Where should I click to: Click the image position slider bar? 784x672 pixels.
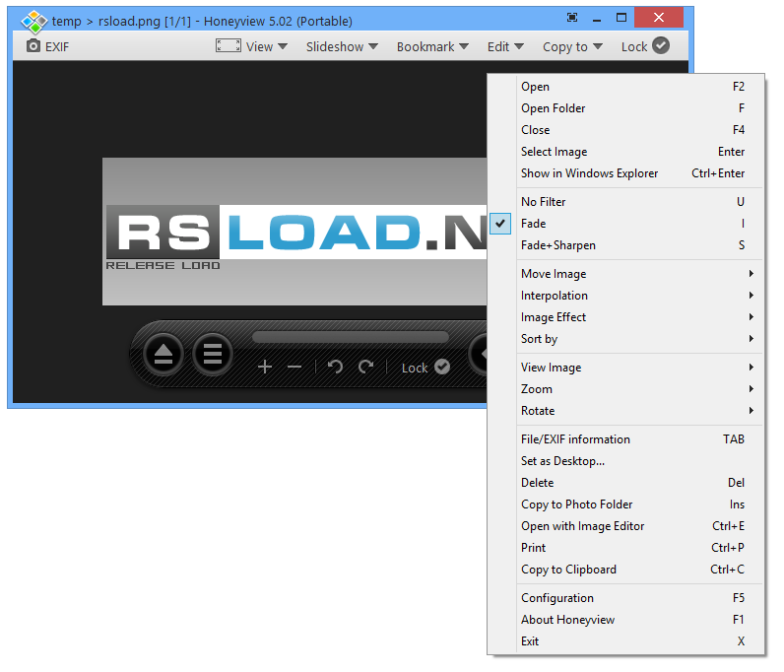[x=351, y=337]
